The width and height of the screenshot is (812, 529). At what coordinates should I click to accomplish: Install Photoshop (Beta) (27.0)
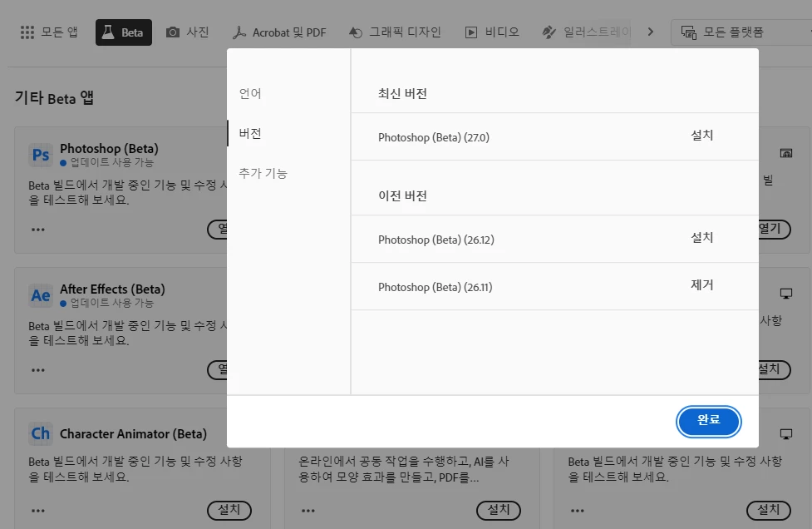tap(702, 136)
